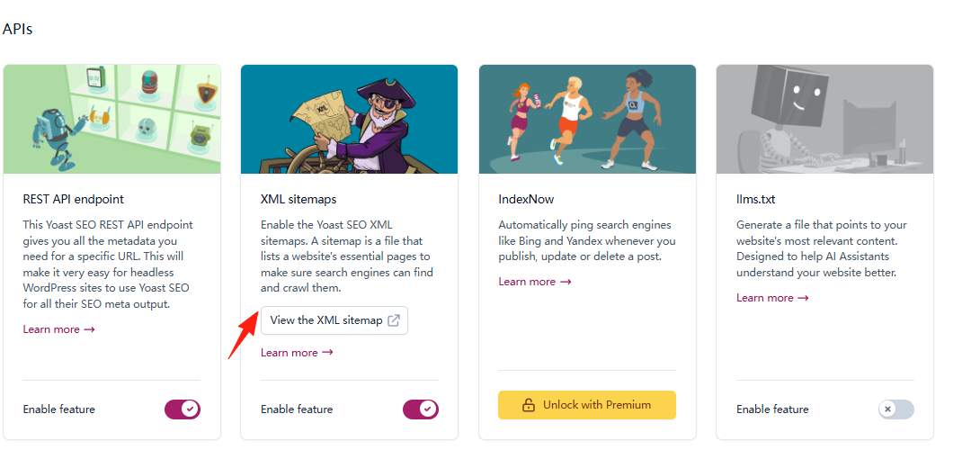This screenshot has height=459, width=980.
Task: Click the XML sitemaps card title
Action: (x=298, y=199)
